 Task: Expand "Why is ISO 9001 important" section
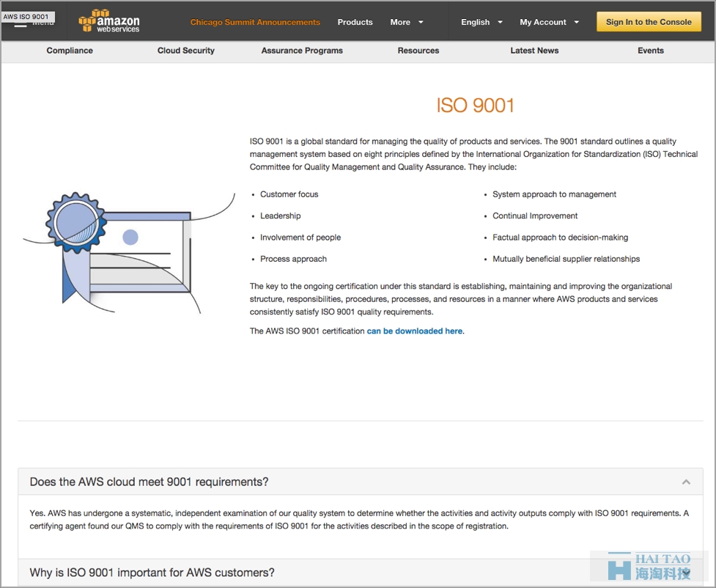[152, 573]
